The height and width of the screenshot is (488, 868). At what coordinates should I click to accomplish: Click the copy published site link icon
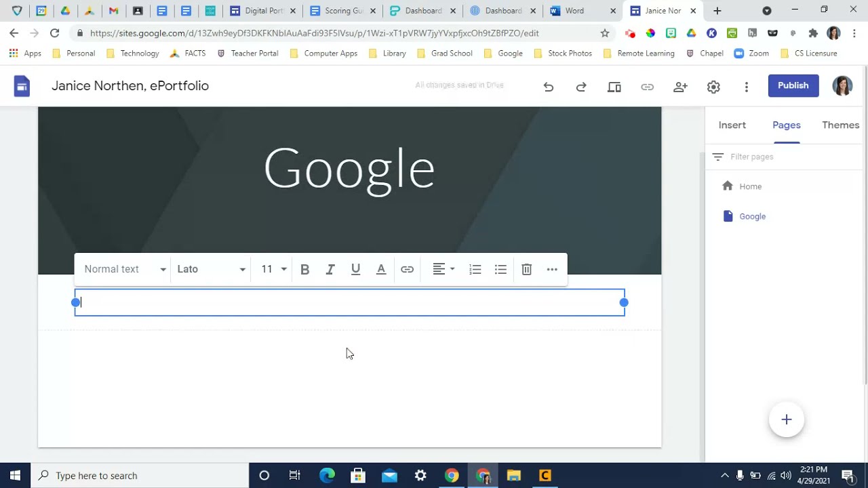(648, 87)
